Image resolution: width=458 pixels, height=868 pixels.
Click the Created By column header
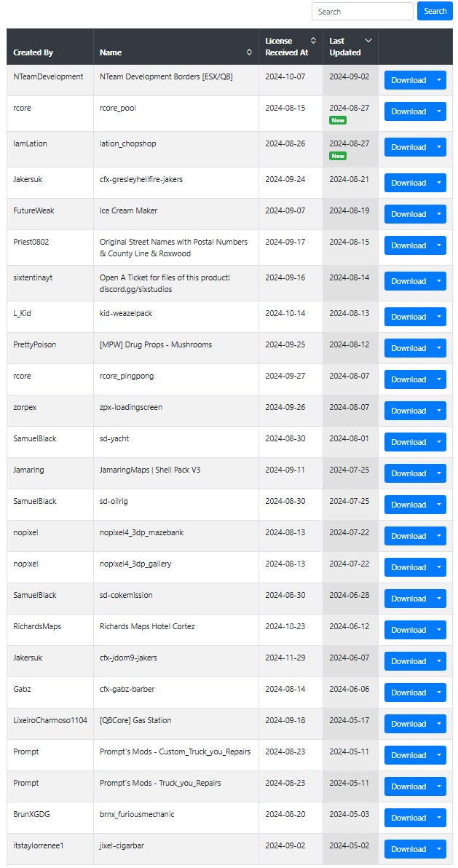tap(33, 52)
